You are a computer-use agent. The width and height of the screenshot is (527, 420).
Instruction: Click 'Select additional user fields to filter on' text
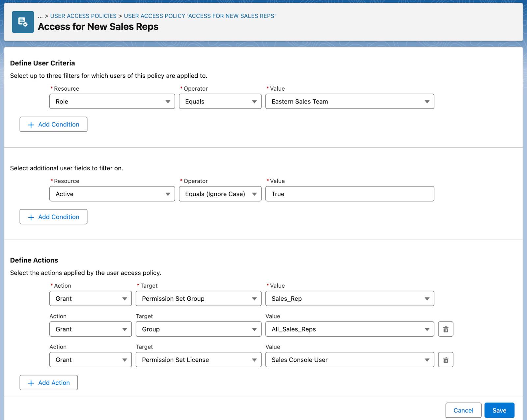click(x=67, y=168)
